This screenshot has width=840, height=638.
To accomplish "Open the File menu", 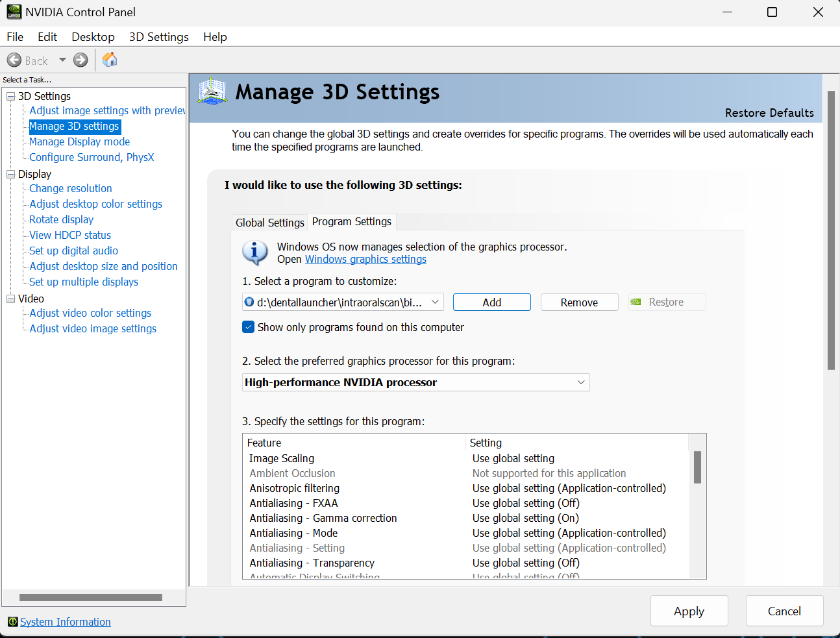I will (15, 37).
